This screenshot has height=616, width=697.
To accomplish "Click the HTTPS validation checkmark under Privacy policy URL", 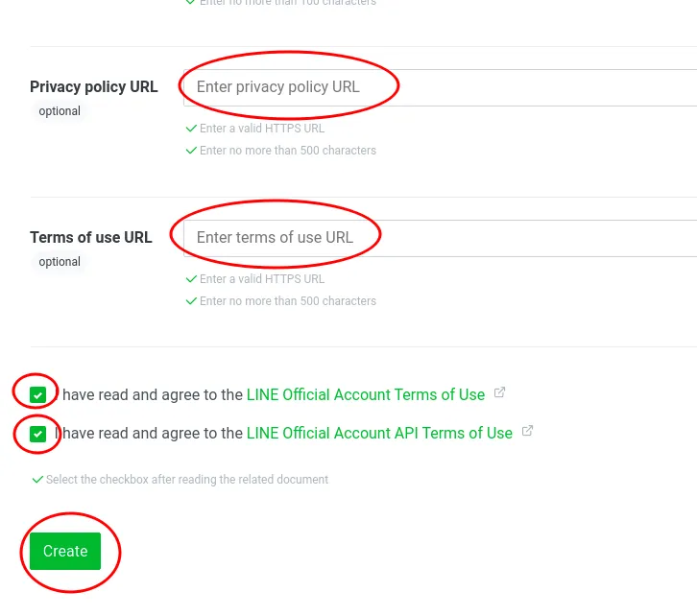I will click(192, 129).
